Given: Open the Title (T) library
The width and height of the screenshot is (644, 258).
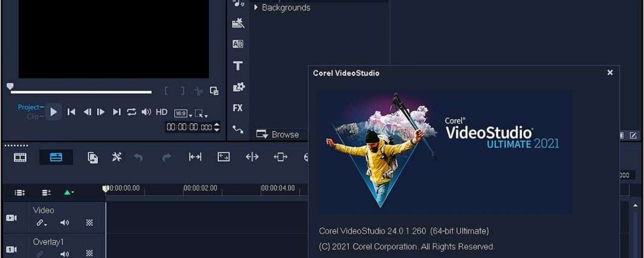Looking at the screenshot, I should point(238,66).
